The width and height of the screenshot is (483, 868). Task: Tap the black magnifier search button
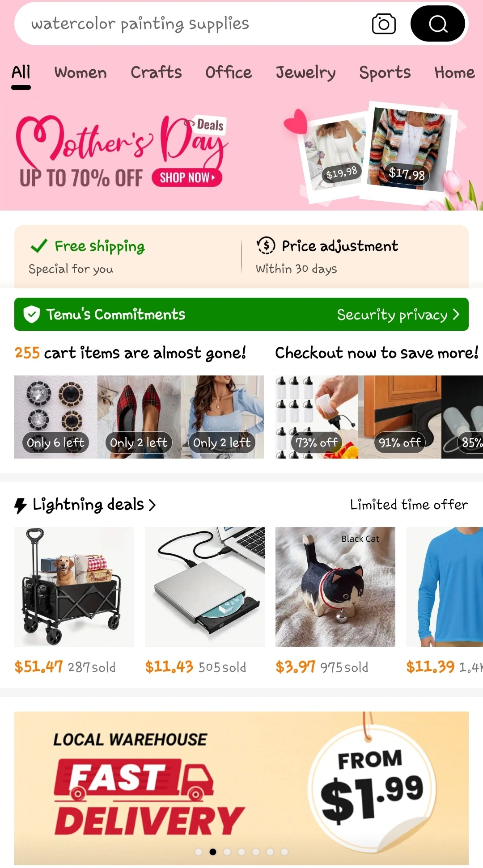point(438,24)
